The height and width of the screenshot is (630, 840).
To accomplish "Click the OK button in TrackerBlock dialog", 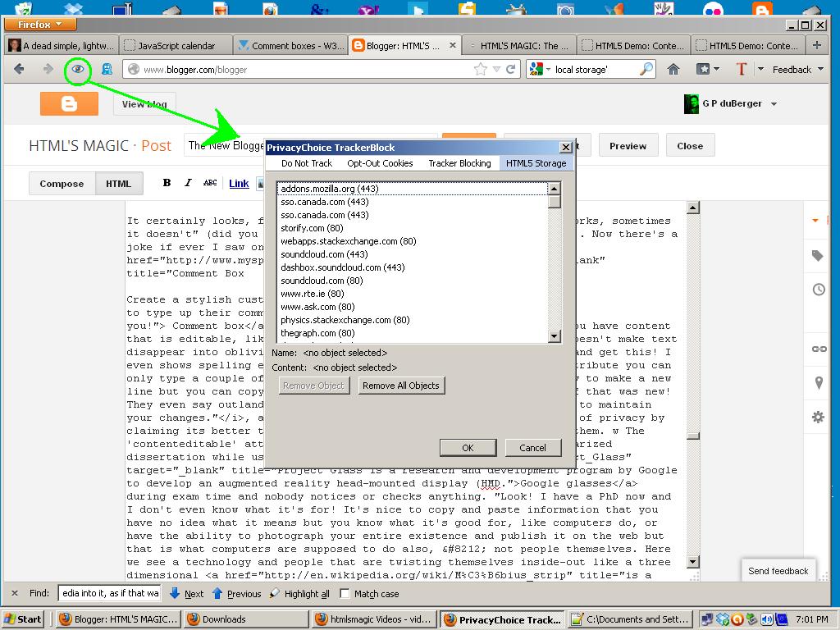I will pyautogui.click(x=468, y=448).
